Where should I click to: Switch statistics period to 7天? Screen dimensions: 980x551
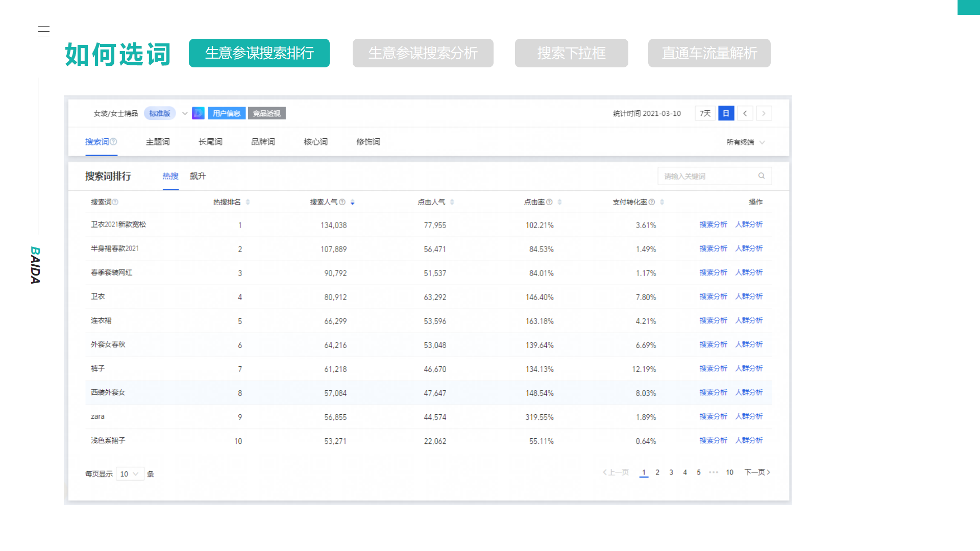click(704, 113)
